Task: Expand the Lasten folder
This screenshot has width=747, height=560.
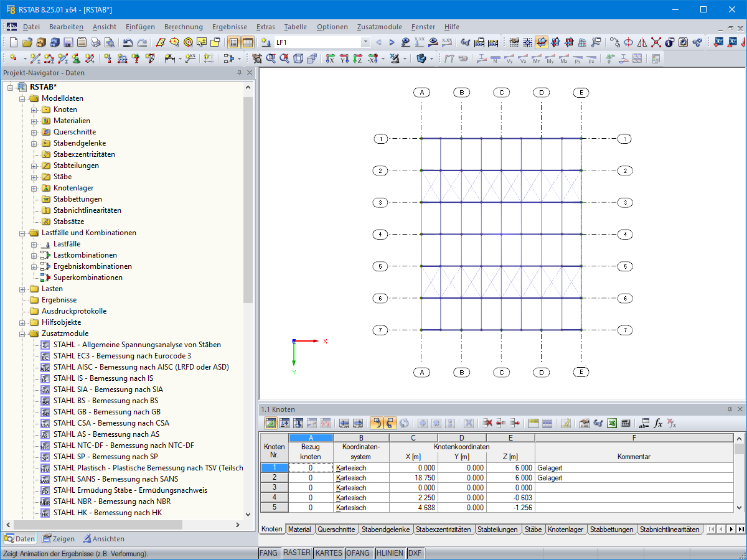Action: [x=22, y=289]
